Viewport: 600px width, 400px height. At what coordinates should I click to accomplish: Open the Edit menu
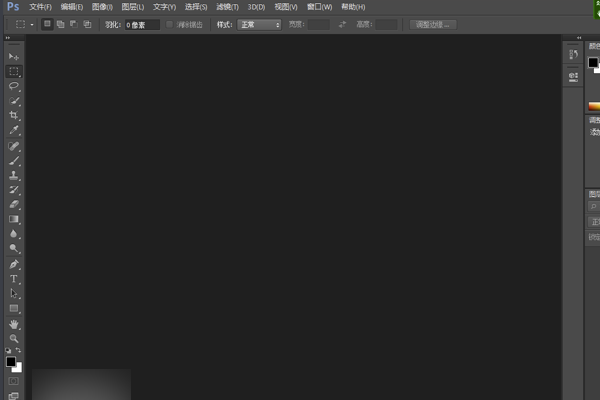point(72,7)
